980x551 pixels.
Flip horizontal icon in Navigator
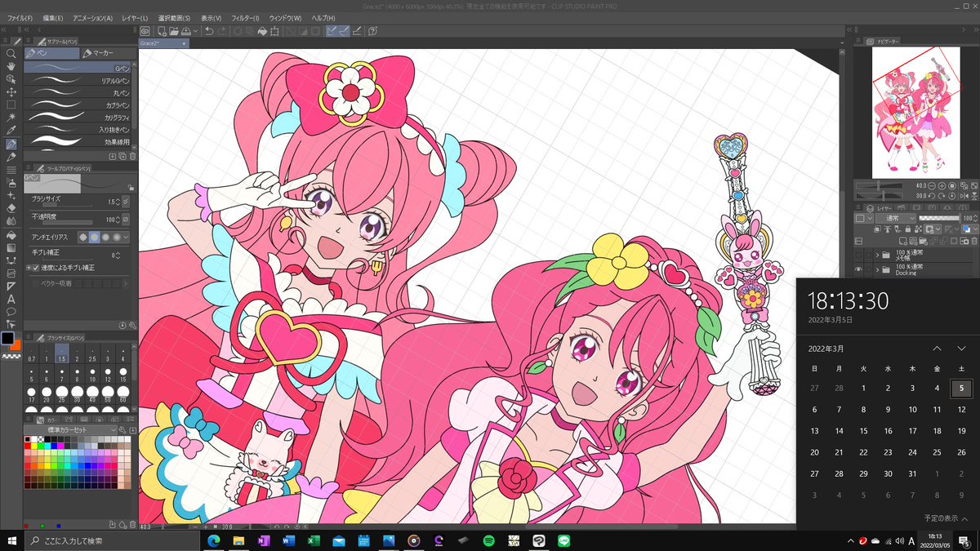pyautogui.click(x=964, y=195)
